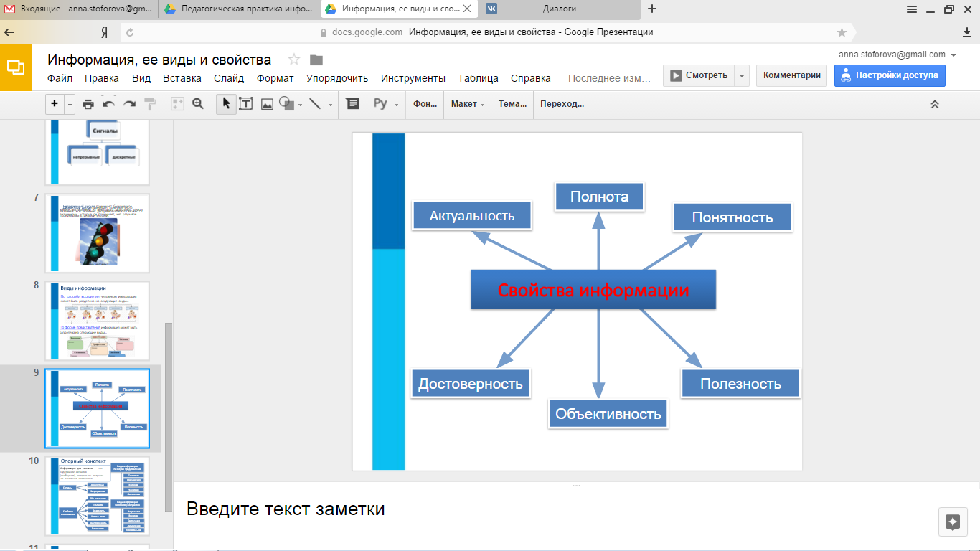Switch to the Педагогическая практика browser tab
This screenshot has width=980, height=551.
point(240,9)
